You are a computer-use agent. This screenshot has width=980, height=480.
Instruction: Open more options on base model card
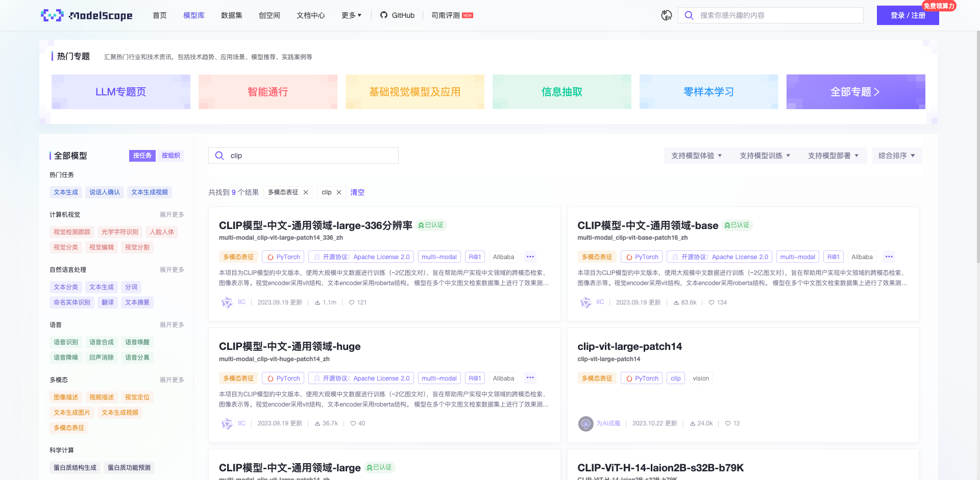(889, 257)
